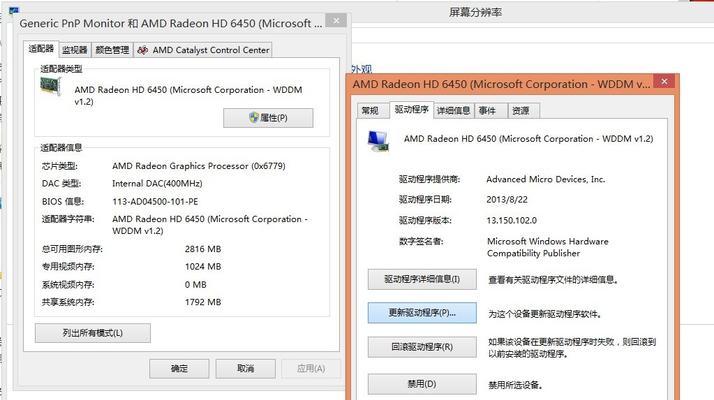This screenshot has width=714, height=400.
Task: Click shared system memory value 1792 MB
Action: click(x=203, y=302)
